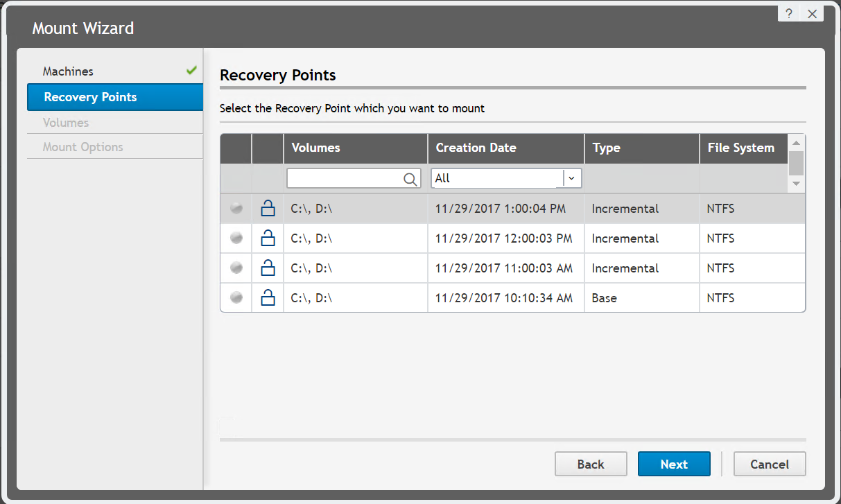Screen dimensions: 841x504
Task: Select the 12:00:03 PM recovery point radio button
Action: pyautogui.click(x=236, y=238)
